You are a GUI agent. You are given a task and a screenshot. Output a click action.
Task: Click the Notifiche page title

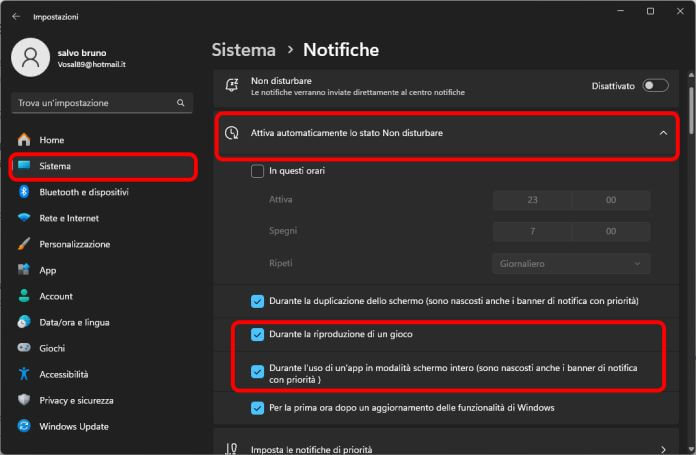point(341,50)
